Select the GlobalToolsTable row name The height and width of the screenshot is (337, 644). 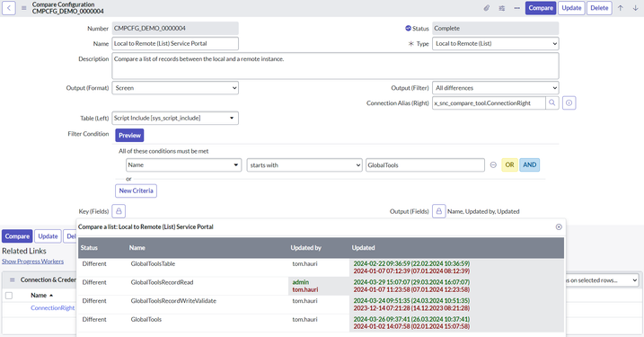point(153,263)
